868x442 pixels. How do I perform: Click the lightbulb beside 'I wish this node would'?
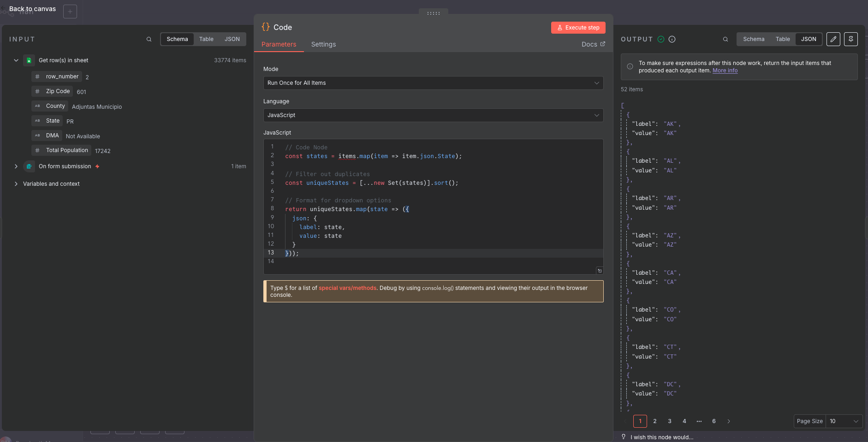click(x=624, y=437)
